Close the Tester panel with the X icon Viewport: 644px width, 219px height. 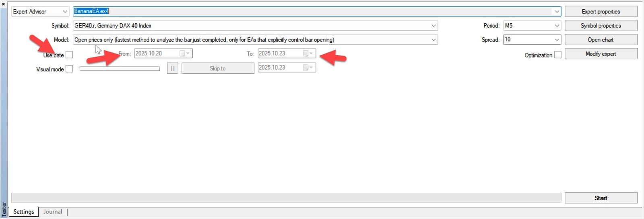4,4
